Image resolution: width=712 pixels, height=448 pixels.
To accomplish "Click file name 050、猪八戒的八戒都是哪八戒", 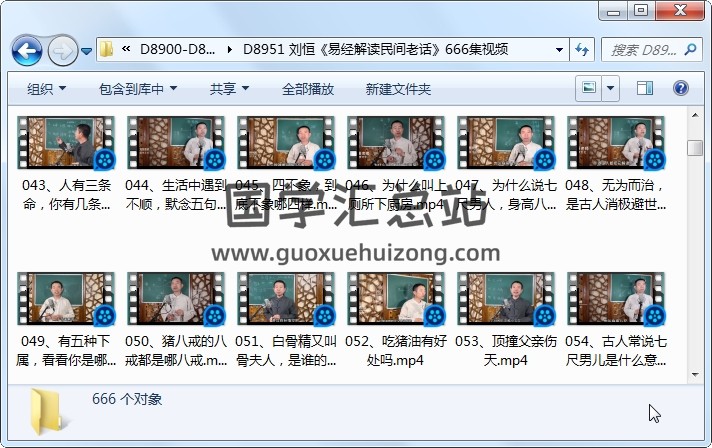I will (x=176, y=351).
